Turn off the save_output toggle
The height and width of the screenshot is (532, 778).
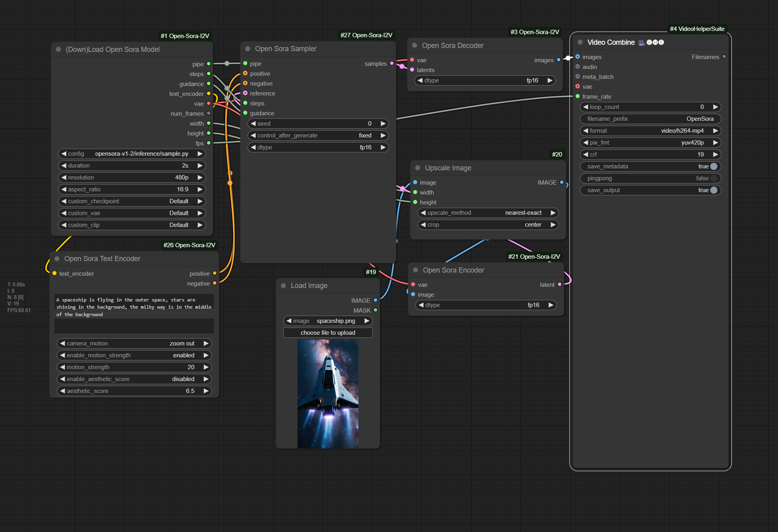[x=713, y=190]
